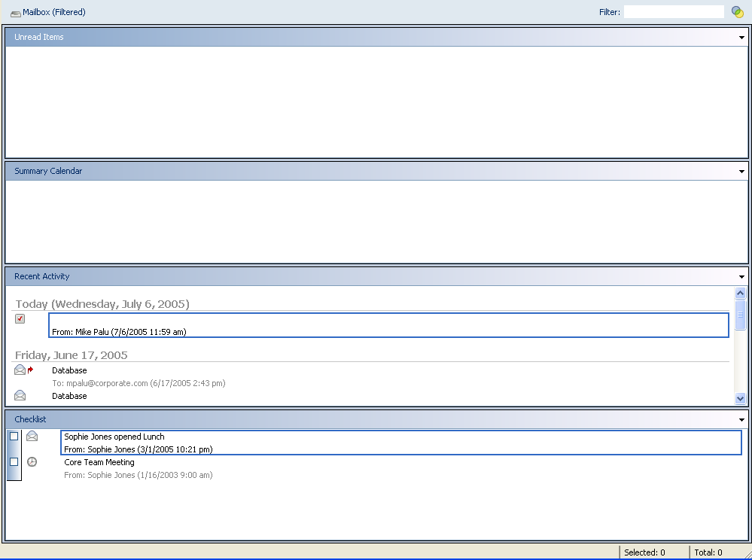The image size is (752, 560).
Task: Open the Checklist panel dropdown arrow
Action: 741,419
